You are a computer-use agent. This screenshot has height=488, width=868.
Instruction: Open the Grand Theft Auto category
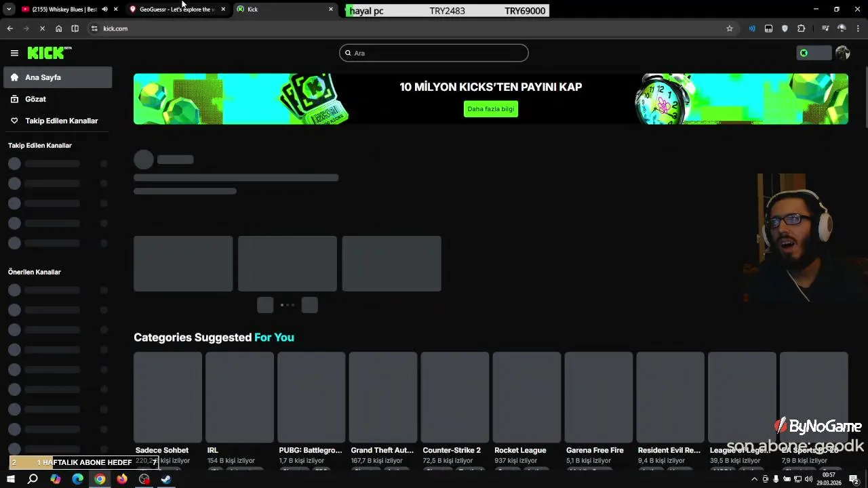[x=382, y=450]
